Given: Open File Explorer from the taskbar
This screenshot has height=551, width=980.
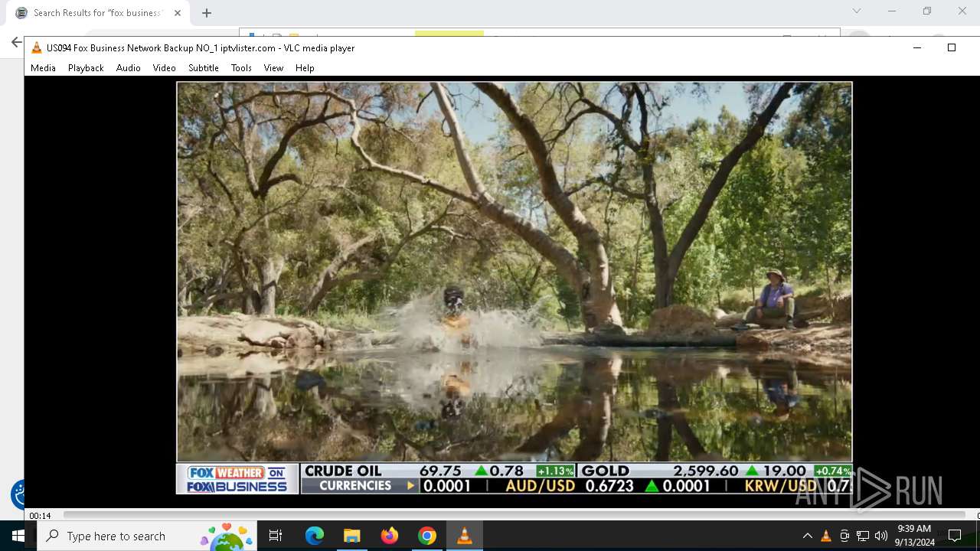Looking at the screenshot, I should coord(352,536).
